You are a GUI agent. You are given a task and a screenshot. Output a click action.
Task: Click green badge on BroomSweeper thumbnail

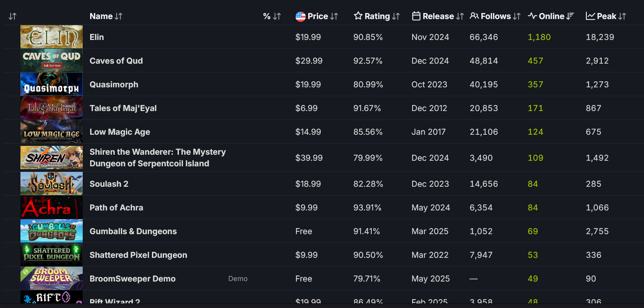(25, 271)
